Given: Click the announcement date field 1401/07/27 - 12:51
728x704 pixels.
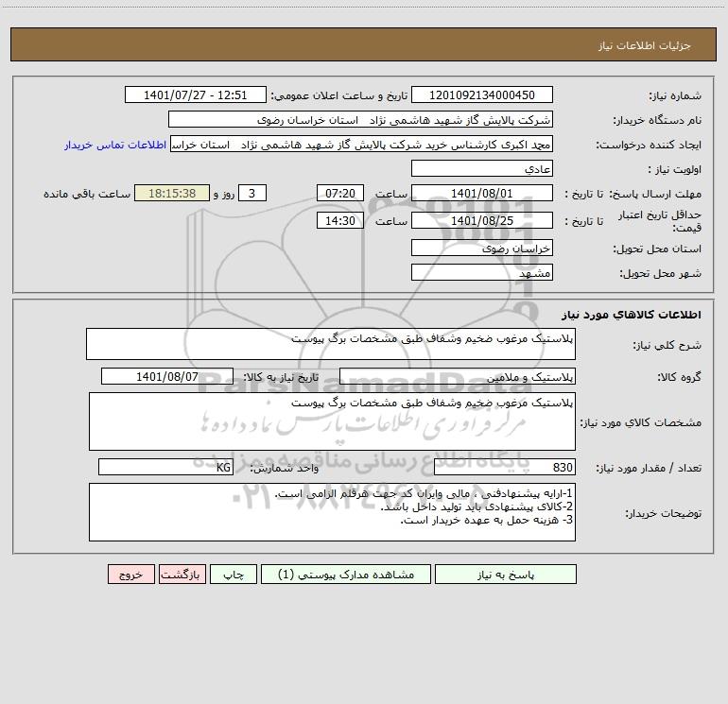Looking at the screenshot, I should tap(196, 95).
